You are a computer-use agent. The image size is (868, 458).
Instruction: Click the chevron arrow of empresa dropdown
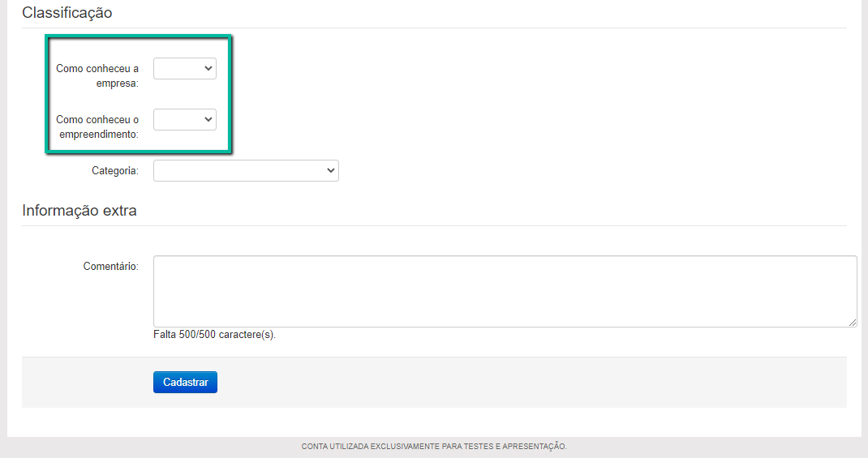[208, 69]
